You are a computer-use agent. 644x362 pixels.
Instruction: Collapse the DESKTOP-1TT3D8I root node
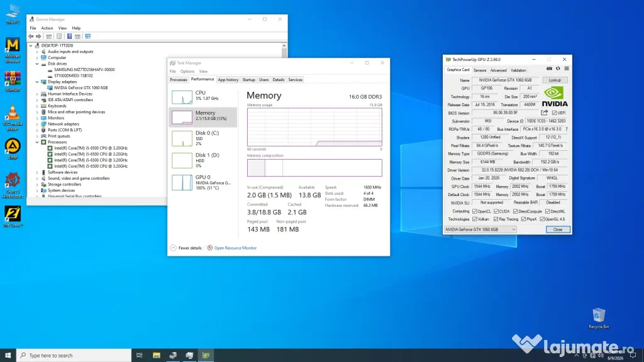(x=31, y=45)
